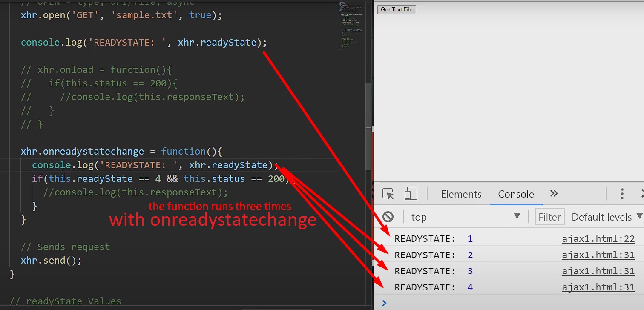
Task: Open ajax1.html:31 link for READYSTATE 2
Action: 598,255
